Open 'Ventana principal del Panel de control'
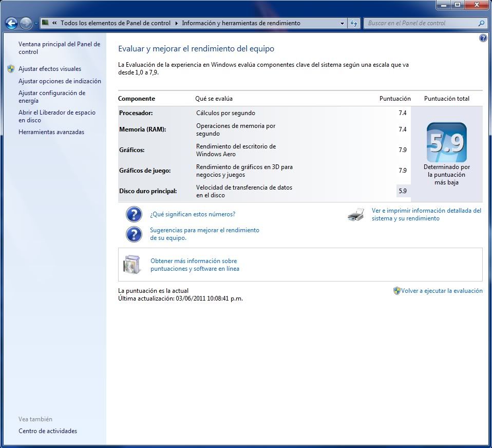The height and width of the screenshot is (448, 492). pyautogui.click(x=59, y=48)
